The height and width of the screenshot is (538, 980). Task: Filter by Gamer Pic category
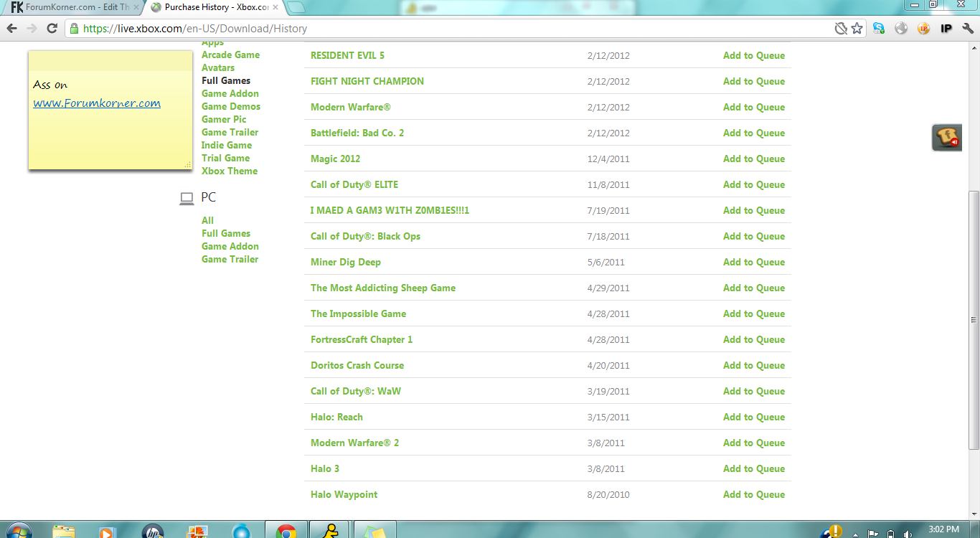click(224, 119)
